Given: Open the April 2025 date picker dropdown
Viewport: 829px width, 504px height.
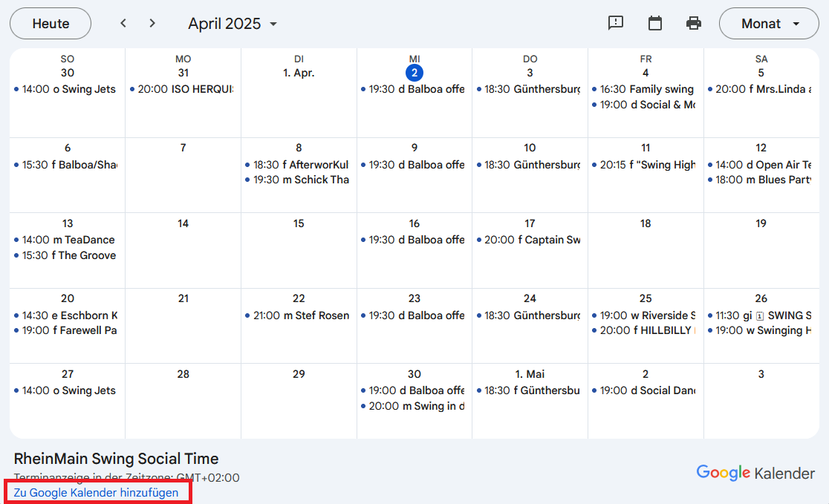Looking at the screenshot, I should pos(233,24).
